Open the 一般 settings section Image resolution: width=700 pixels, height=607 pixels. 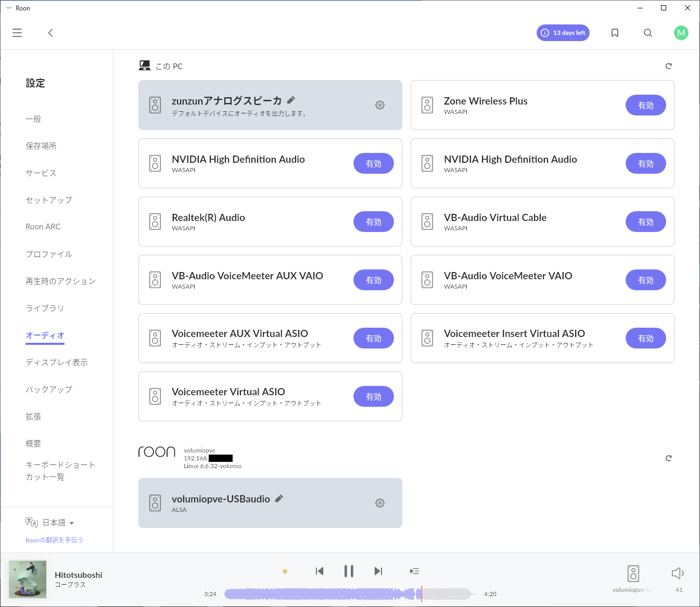pos(33,119)
